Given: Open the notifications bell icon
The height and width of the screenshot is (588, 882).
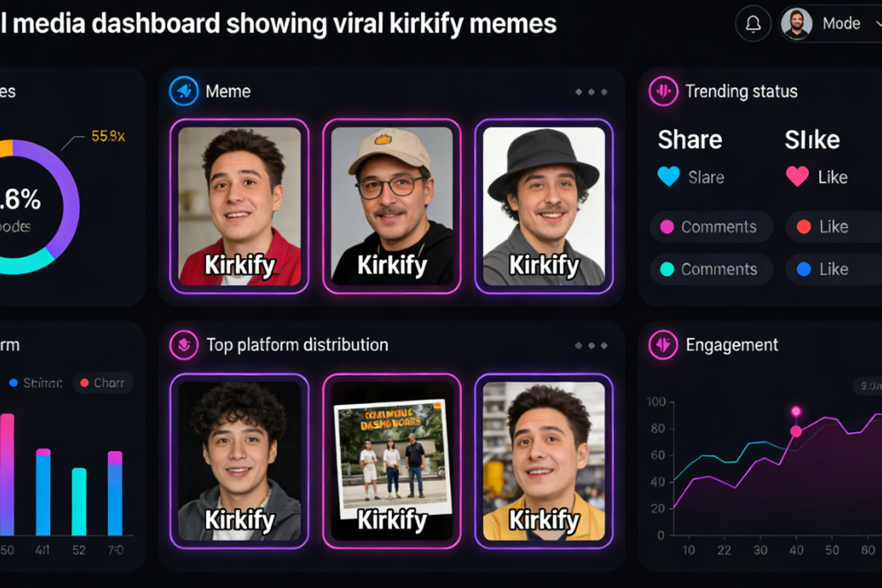Looking at the screenshot, I should point(753,24).
